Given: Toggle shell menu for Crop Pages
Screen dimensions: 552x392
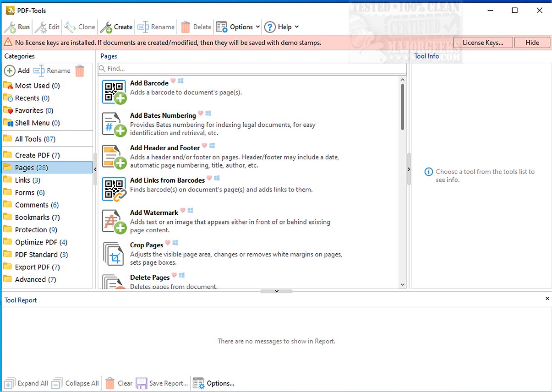Looking at the screenshot, I should click(x=175, y=243).
